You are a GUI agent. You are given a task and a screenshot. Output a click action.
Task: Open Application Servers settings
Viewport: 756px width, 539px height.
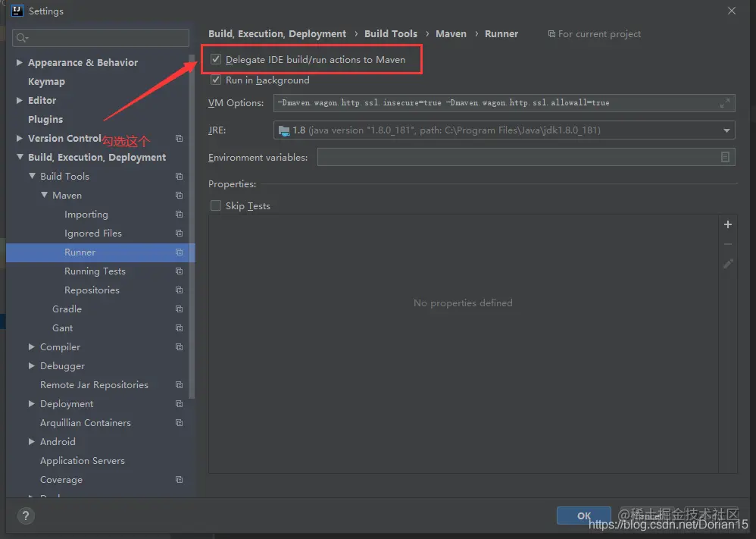pyautogui.click(x=83, y=460)
